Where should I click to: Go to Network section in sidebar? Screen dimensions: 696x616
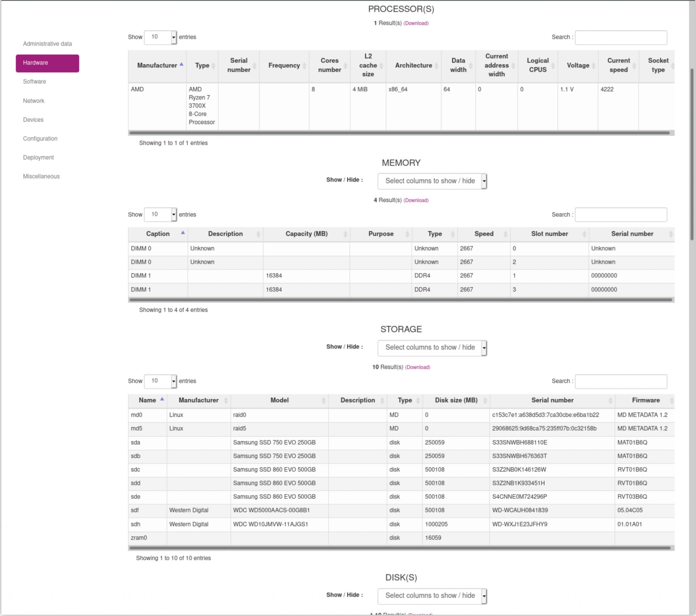pos(33,101)
